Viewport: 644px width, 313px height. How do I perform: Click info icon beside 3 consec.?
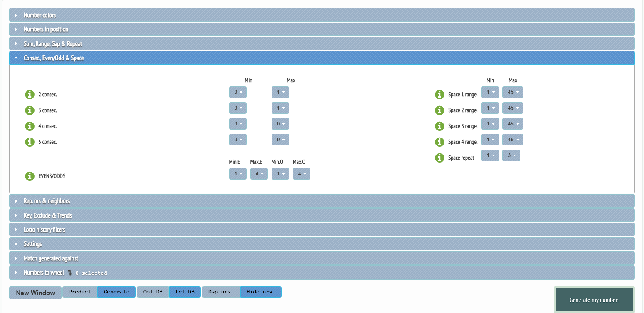click(x=30, y=110)
